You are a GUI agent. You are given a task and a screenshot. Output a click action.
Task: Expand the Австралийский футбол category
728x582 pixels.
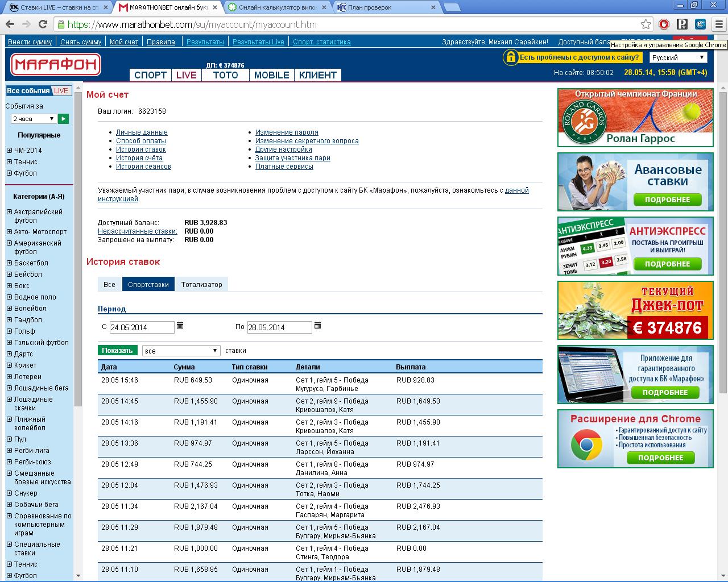(9, 212)
